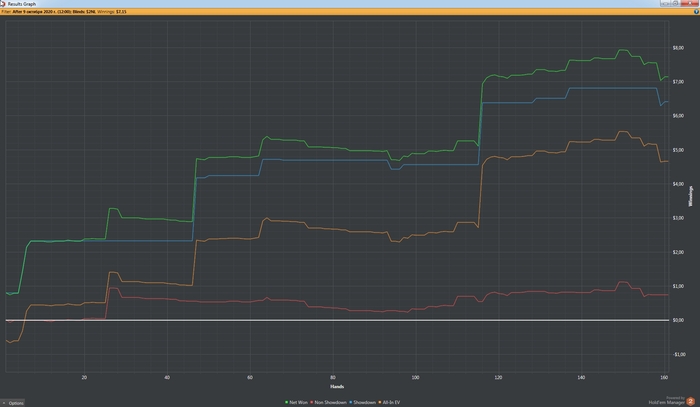
Task: Click the 'Winnings' y-axis title
Action: pyautogui.click(x=691, y=196)
